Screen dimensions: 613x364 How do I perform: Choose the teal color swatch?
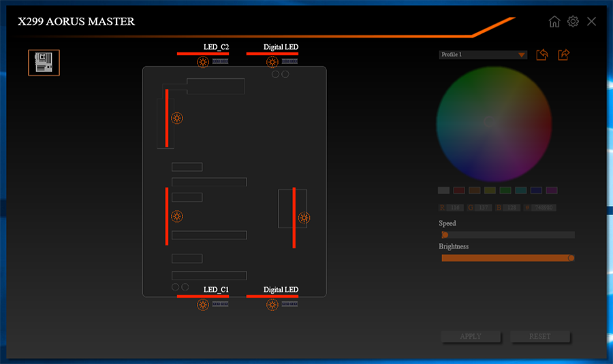[521, 191]
